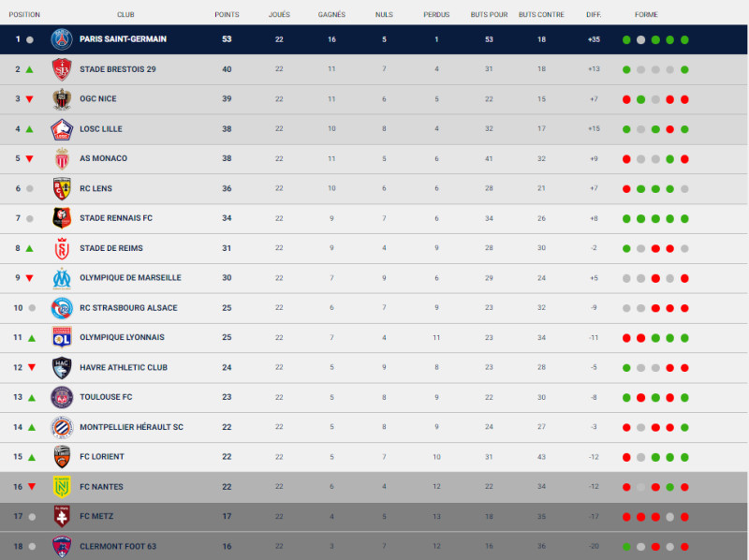Click the CLUB column header
749x560 pixels.
click(x=125, y=15)
